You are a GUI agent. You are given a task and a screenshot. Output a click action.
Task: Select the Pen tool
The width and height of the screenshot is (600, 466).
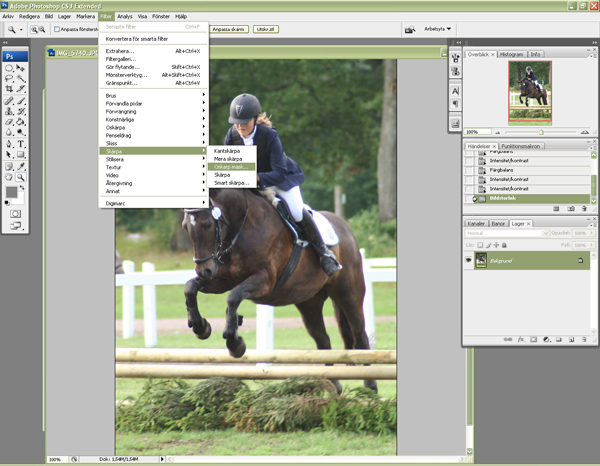(x=9, y=144)
